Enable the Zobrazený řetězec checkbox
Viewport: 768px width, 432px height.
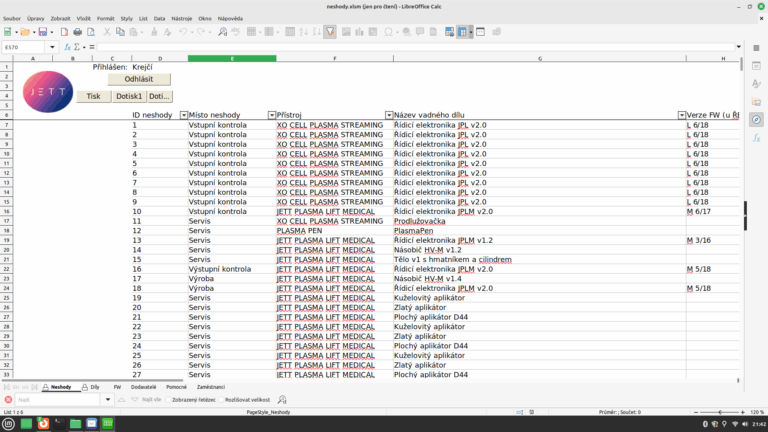coord(168,400)
